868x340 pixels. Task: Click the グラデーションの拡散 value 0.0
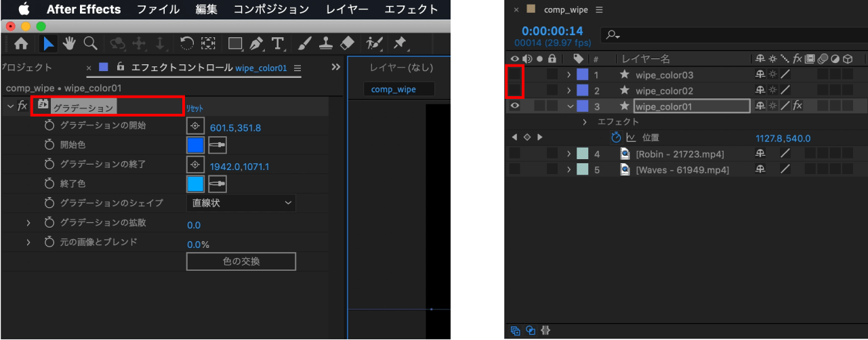194,225
